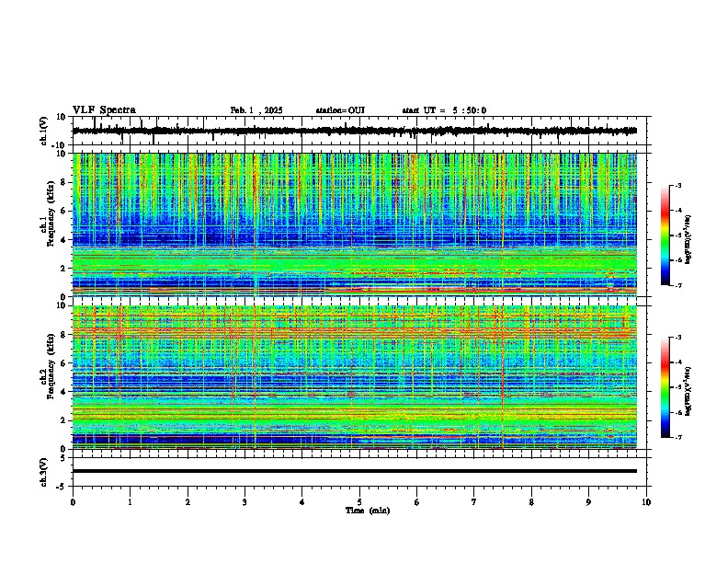The height and width of the screenshot is (563, 728).
Task: Click the '-3' label on ch.1 color bar
Action: pyautogui.click(x=678, y=186)
